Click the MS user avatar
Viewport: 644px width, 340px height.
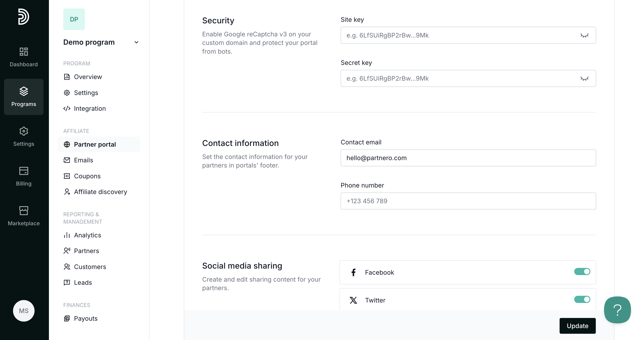24,311
